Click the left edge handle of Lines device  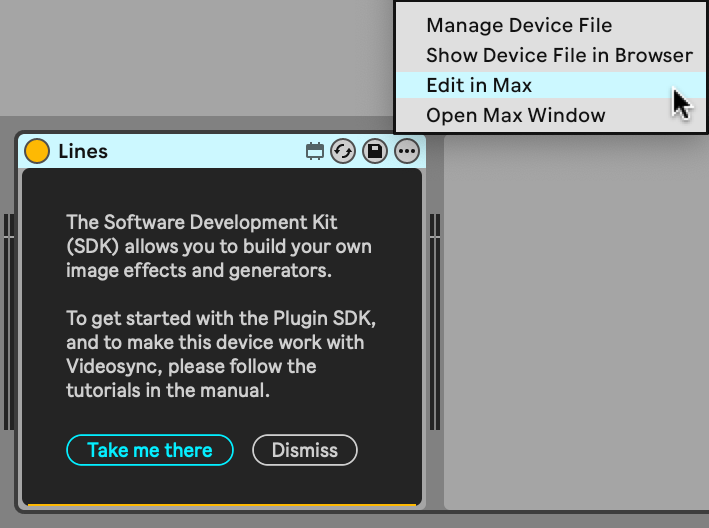pos(8,320)
